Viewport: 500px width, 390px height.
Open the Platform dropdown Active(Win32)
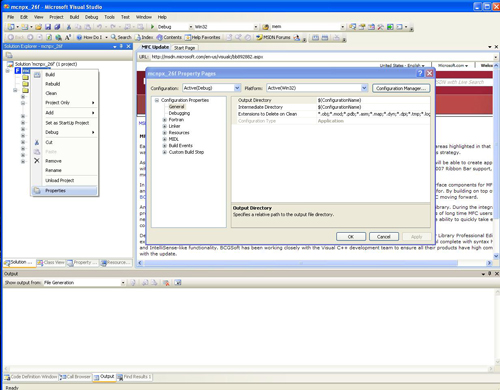317,88
